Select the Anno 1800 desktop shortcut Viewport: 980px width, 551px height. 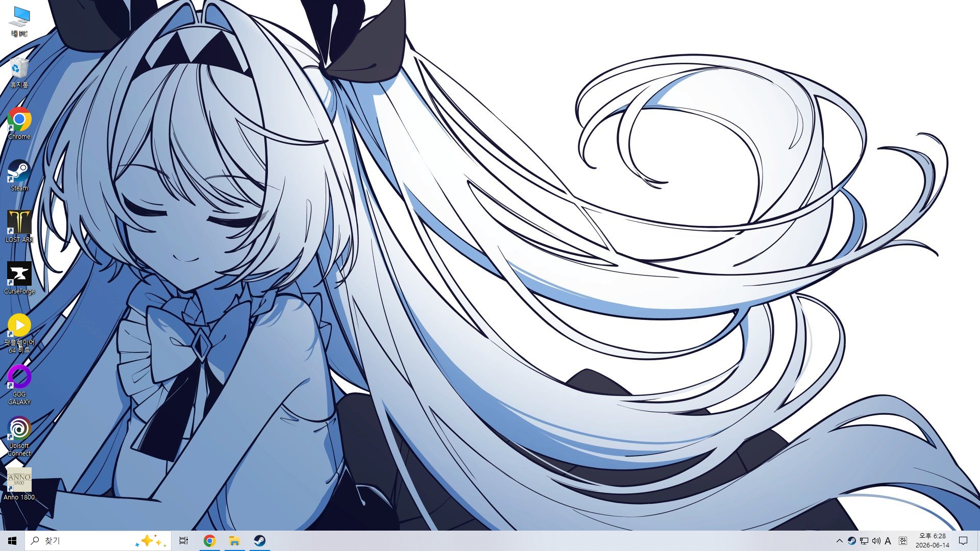19,485
